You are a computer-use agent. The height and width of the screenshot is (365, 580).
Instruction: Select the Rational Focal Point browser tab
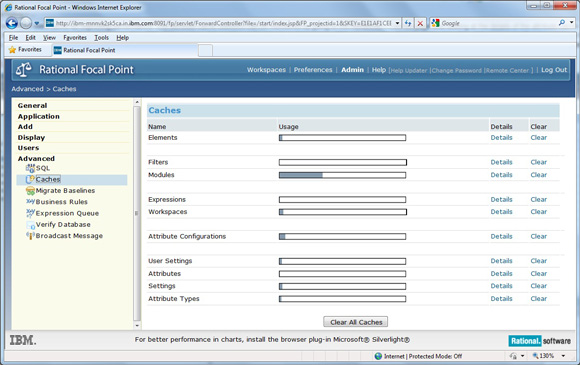124,50
